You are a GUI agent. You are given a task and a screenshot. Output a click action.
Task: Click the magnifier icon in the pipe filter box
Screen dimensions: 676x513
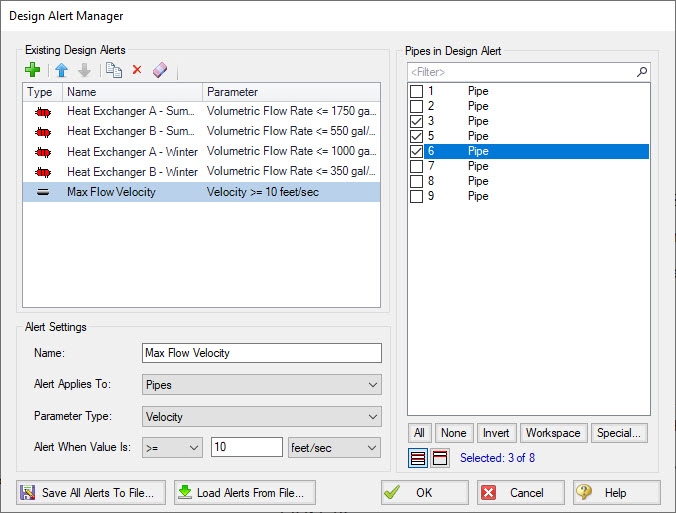coord(642,72)
